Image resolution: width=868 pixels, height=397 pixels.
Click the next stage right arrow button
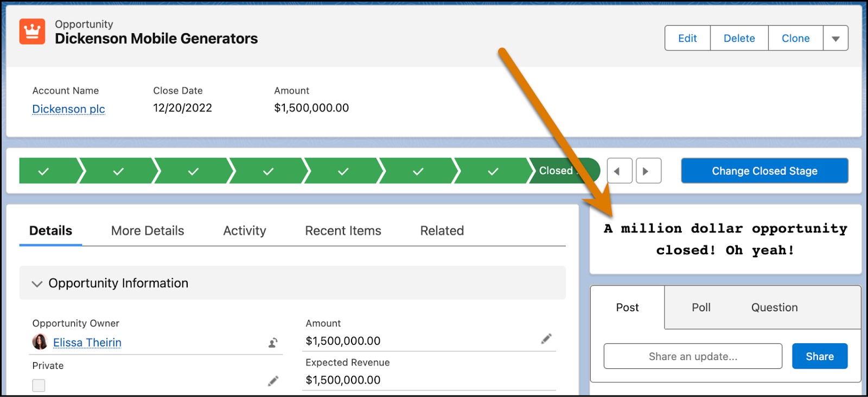[x=648, y=171]
